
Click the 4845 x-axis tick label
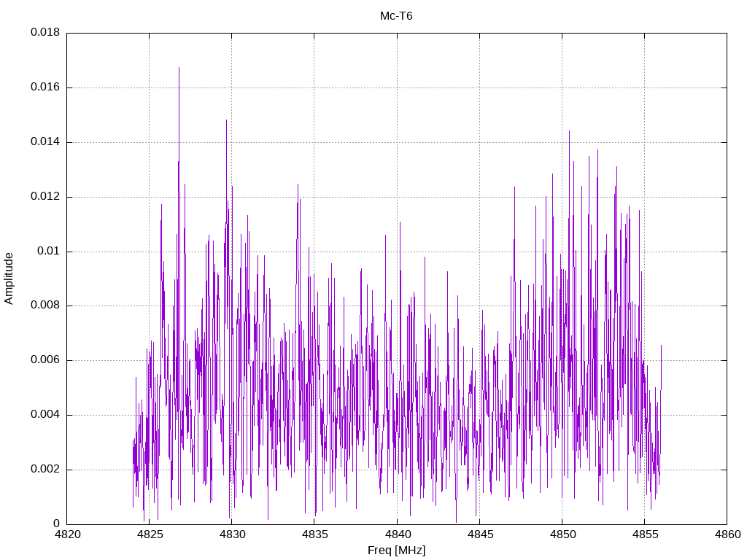coord(480,534)
